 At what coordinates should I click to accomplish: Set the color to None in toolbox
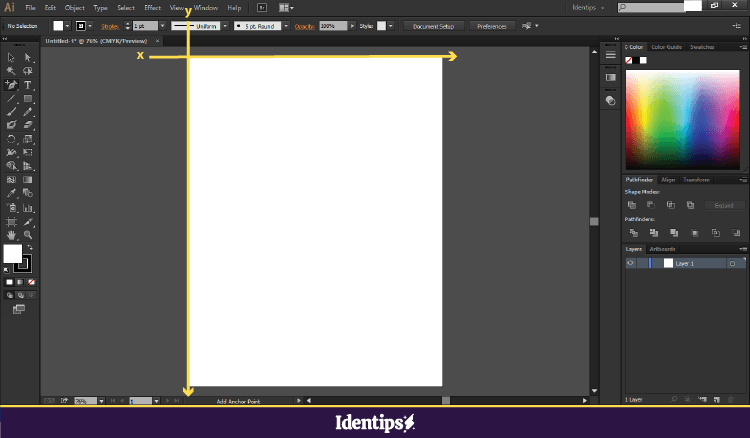click(x=29, y=283)
